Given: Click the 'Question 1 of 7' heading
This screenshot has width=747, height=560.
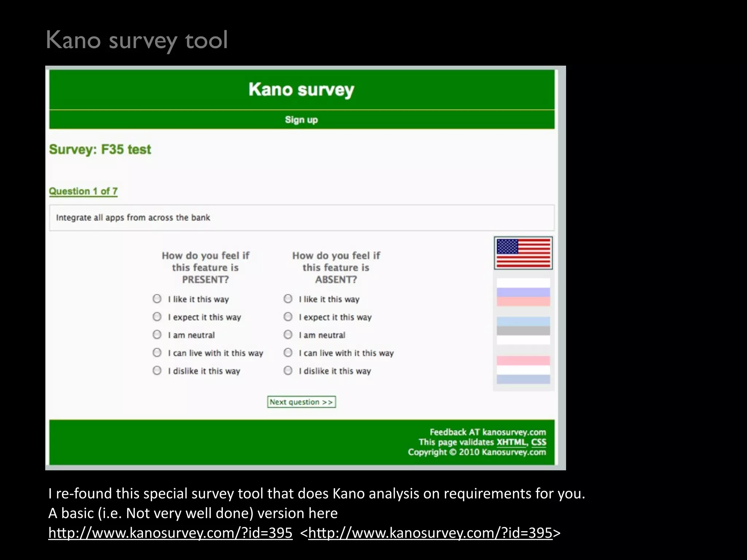Looking at the screenshot, I should click(x=83, y=191).
